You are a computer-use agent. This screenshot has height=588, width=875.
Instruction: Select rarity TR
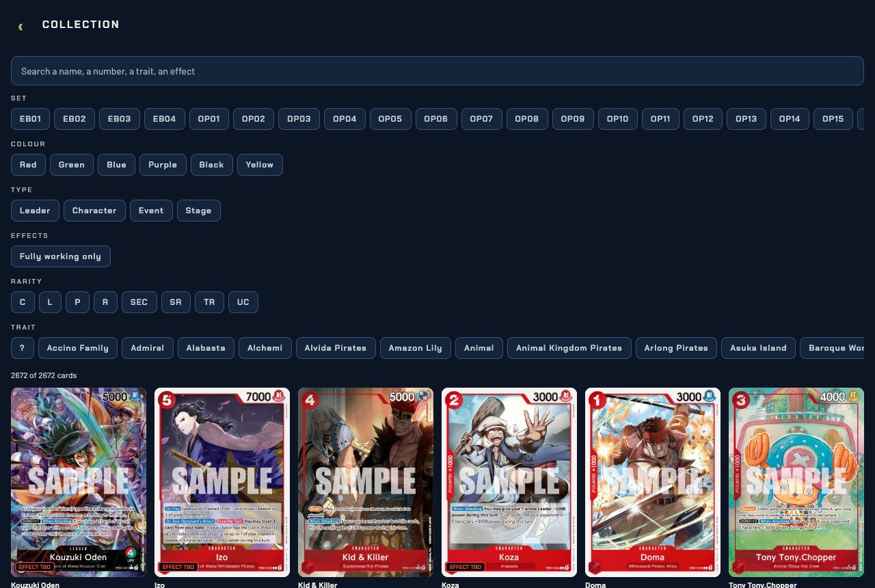209,302
